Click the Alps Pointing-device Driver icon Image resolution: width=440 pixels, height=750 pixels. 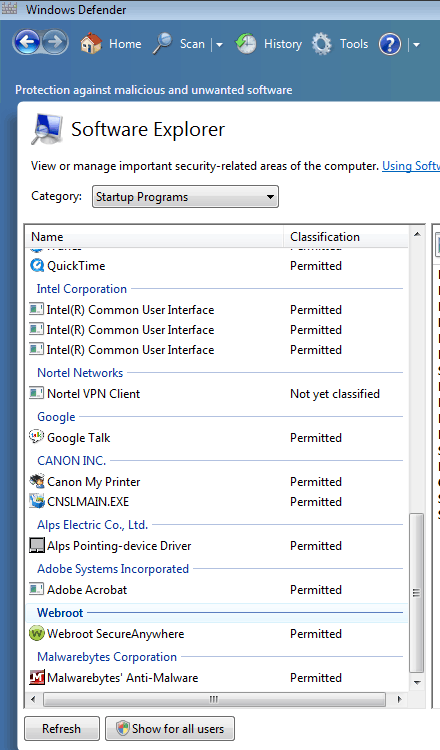coord(36,545)
